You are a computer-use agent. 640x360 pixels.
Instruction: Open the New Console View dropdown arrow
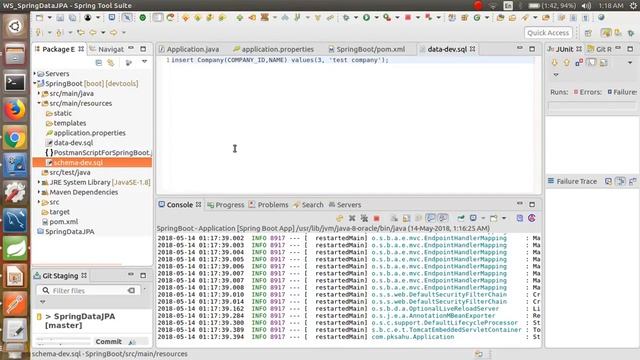pos(504,218)
